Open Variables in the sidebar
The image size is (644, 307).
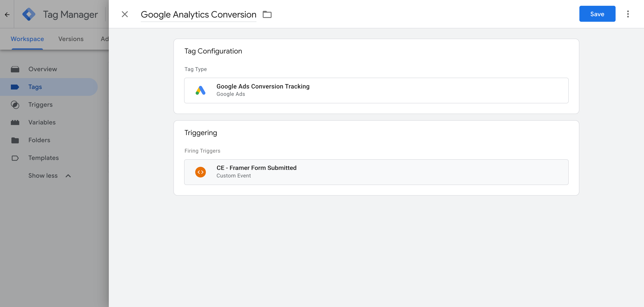click(x=49, y=122)
